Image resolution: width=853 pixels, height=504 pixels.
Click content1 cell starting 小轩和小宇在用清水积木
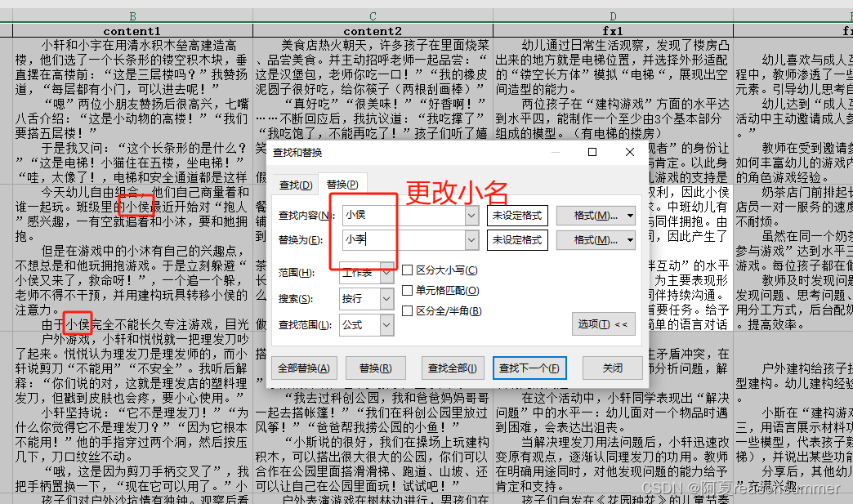pos(132,111)
